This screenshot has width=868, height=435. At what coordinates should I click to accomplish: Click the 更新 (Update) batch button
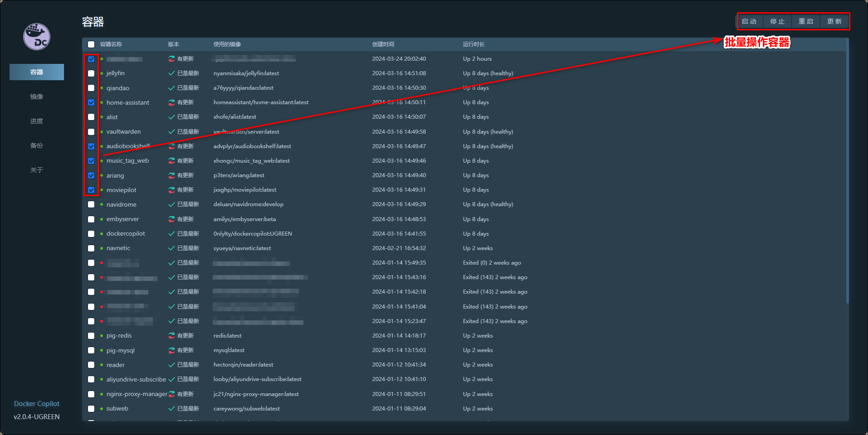[x=834, y=21]
